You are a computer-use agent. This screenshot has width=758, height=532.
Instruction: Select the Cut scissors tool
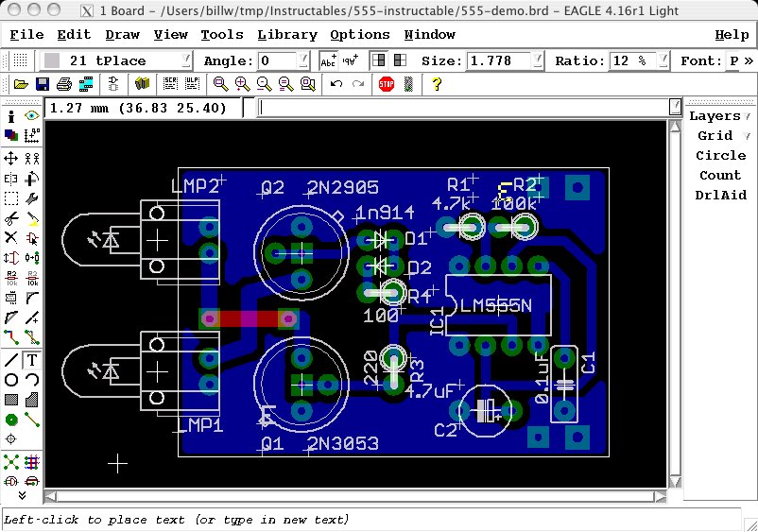coord(11,218)
